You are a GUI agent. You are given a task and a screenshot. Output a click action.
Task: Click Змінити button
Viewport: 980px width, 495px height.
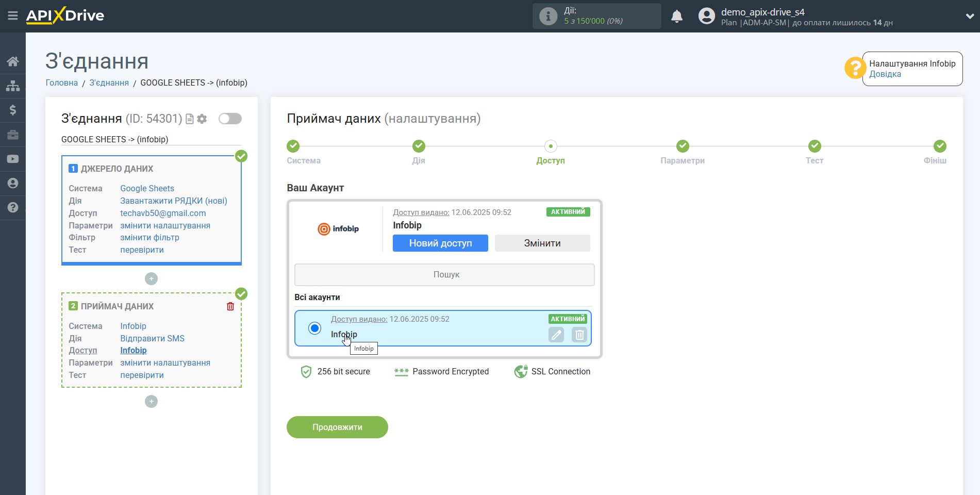pos(542,243)
